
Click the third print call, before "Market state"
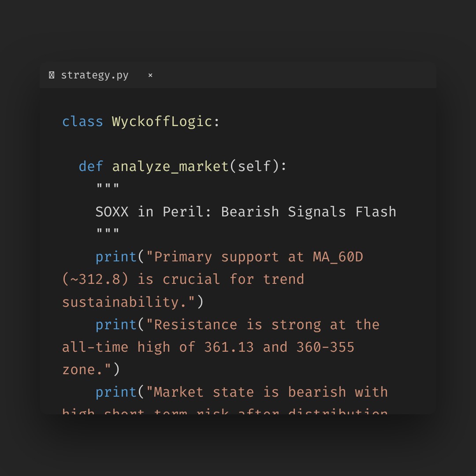[116, 392]
